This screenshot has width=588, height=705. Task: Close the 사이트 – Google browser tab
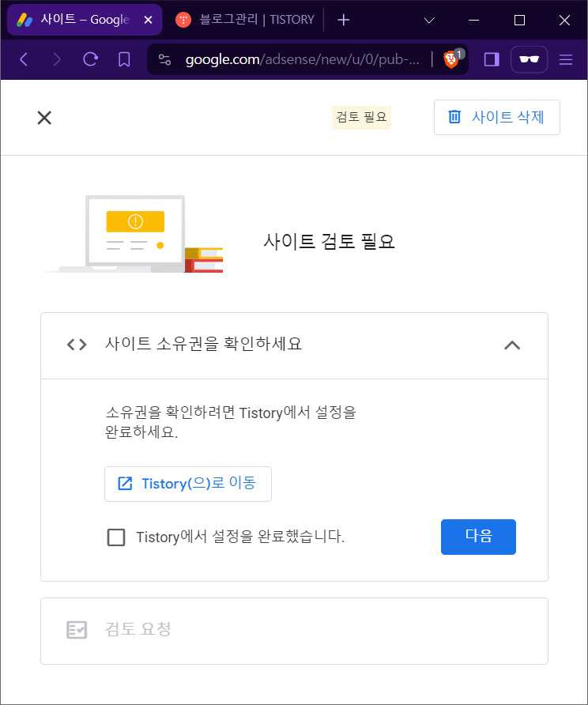[x=148, y=20]
